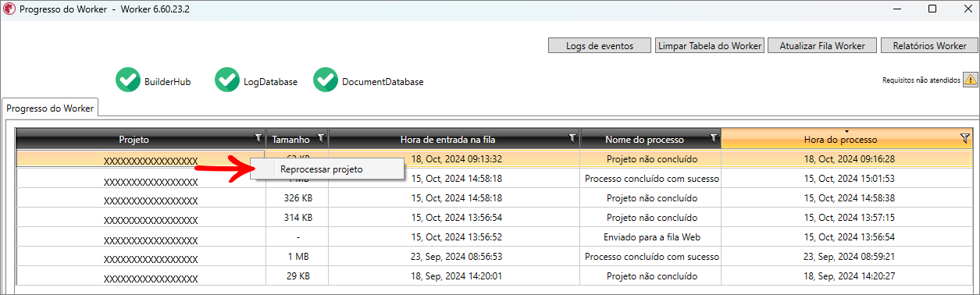Click Atualizar Fila Worker button
This screenshot has width=980, height=295.
click(x=822, y=45)
